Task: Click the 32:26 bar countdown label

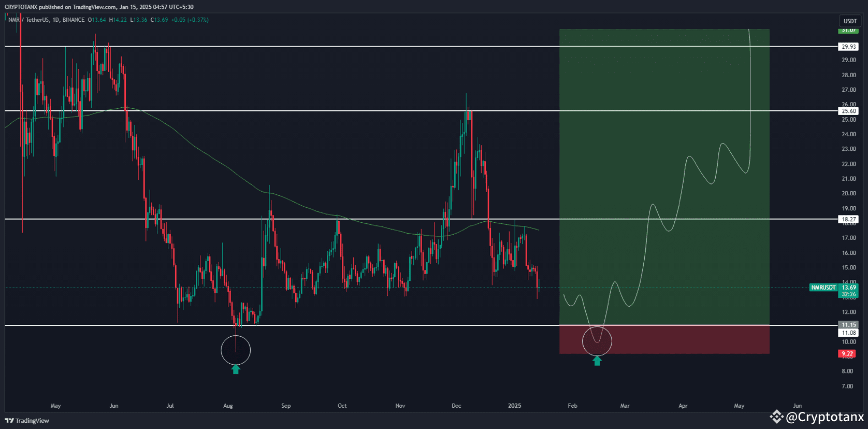Action: (848, 294)
